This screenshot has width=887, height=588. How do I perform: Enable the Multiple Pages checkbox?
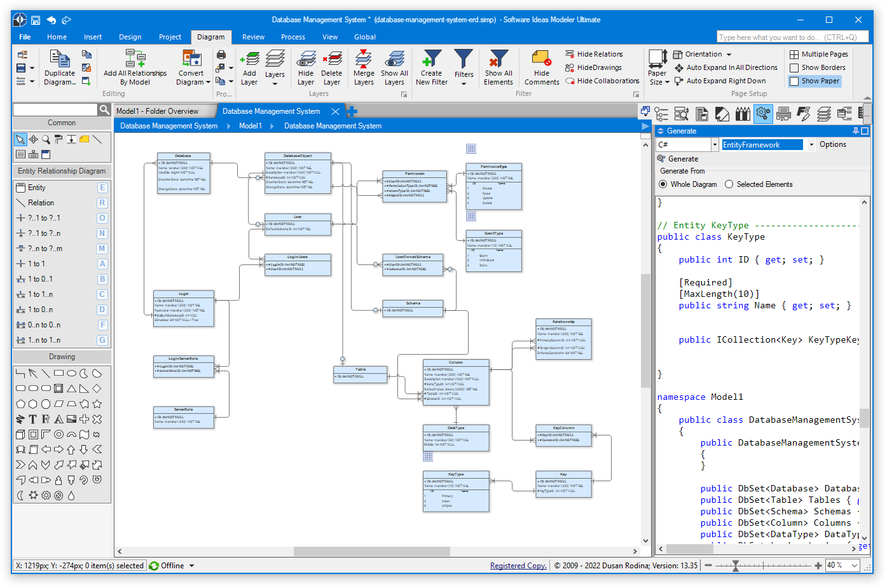pos(794,53)
